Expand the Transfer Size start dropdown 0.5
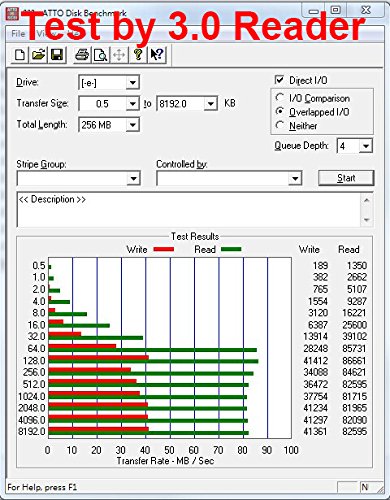The width and height of the screenshot is (390, 500). point(132,104)
